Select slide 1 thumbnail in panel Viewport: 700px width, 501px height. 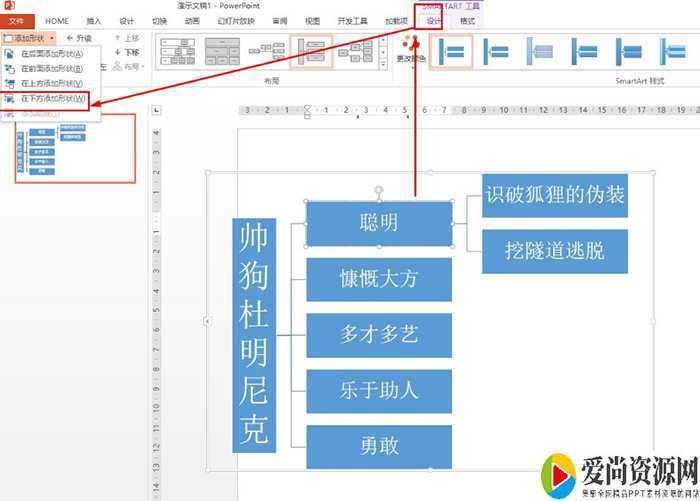[75, 148]
